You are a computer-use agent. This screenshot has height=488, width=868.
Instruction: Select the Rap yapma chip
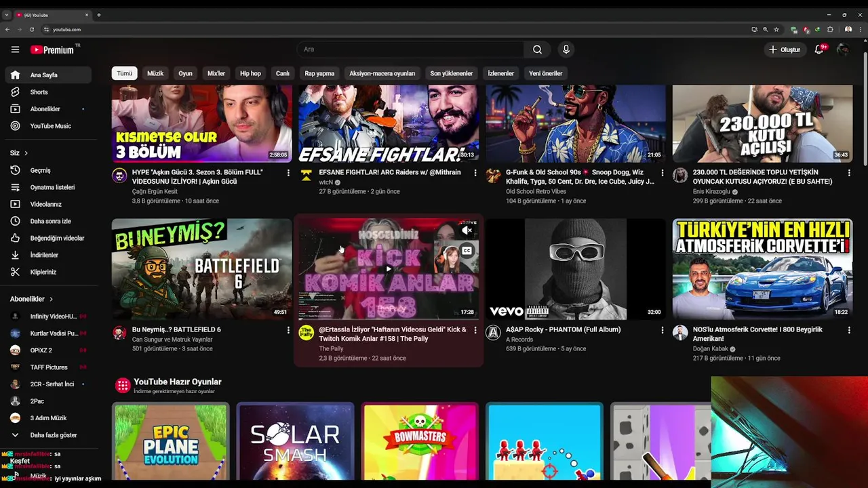pyautogui.click(x=319, y=73)
